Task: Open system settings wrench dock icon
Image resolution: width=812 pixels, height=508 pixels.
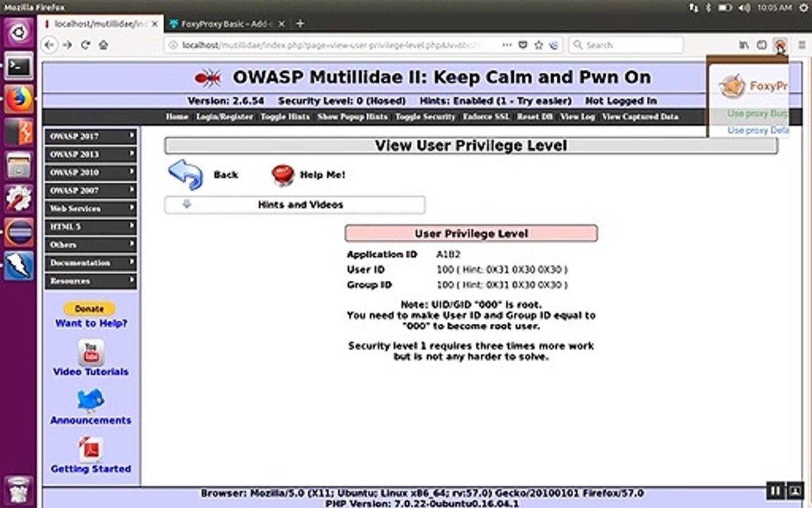Action: point(18,198)
